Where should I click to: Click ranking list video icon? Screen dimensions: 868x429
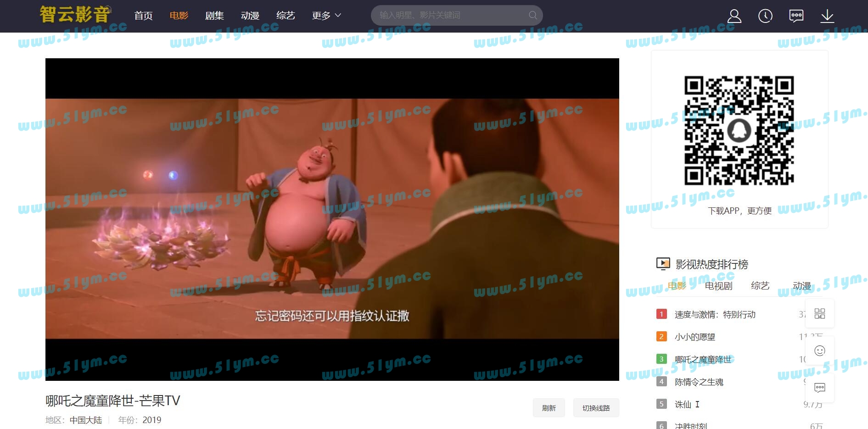click(x=663, y=264)
